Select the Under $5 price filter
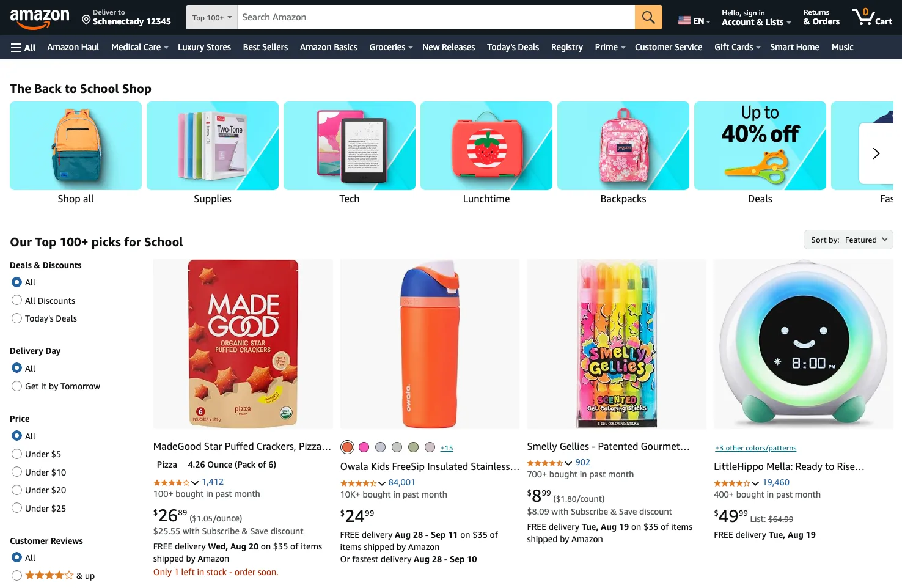The width and height of the screenshot is (902, 588). [x=17, y=454]
